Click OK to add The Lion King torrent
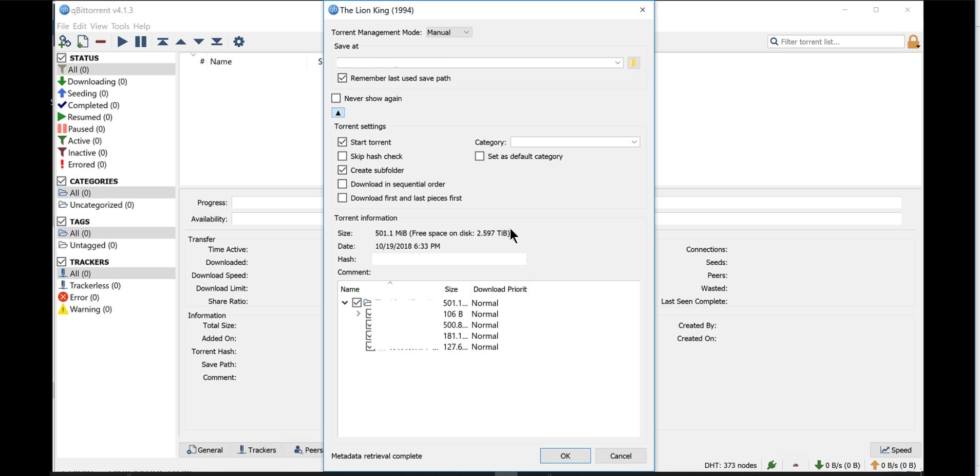Screen dimensions: 980x476 click(x=565, y=455)
